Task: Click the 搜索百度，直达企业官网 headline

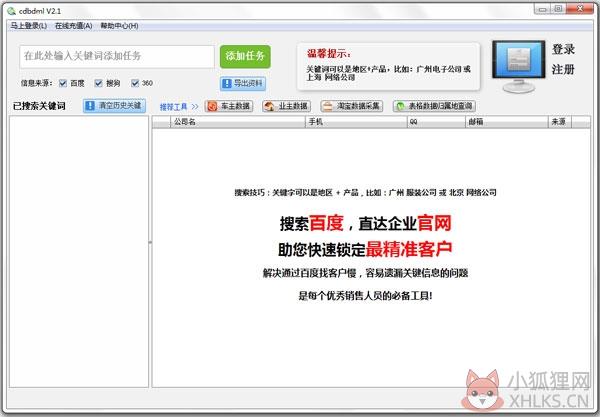Action: 365,223
